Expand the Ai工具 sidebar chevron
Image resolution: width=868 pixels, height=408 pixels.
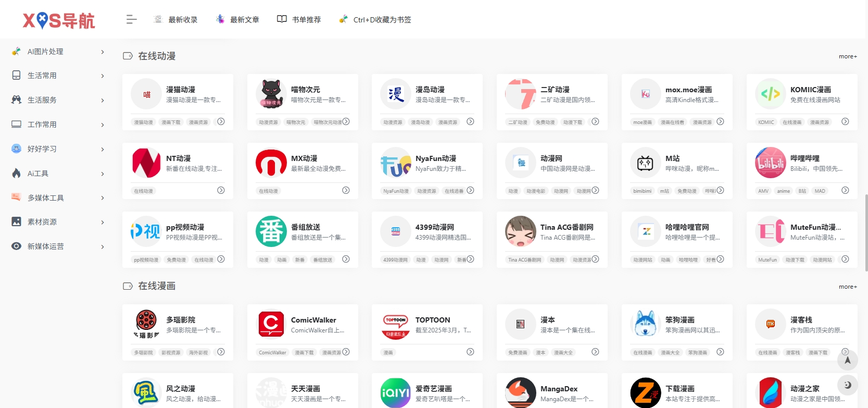click(103, 174)
